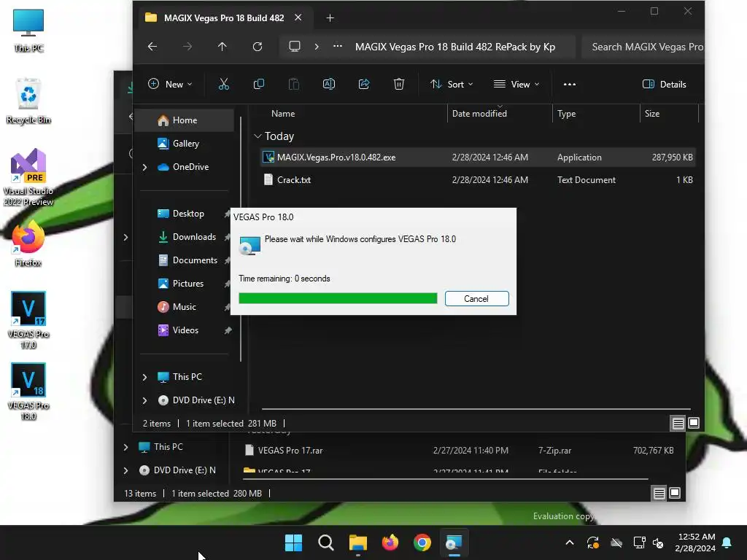This screenshot has width=747, height=560.
Task: Open VEGAS Pro 17.0 desktop shortcut
Action: [x=28, y=320]
